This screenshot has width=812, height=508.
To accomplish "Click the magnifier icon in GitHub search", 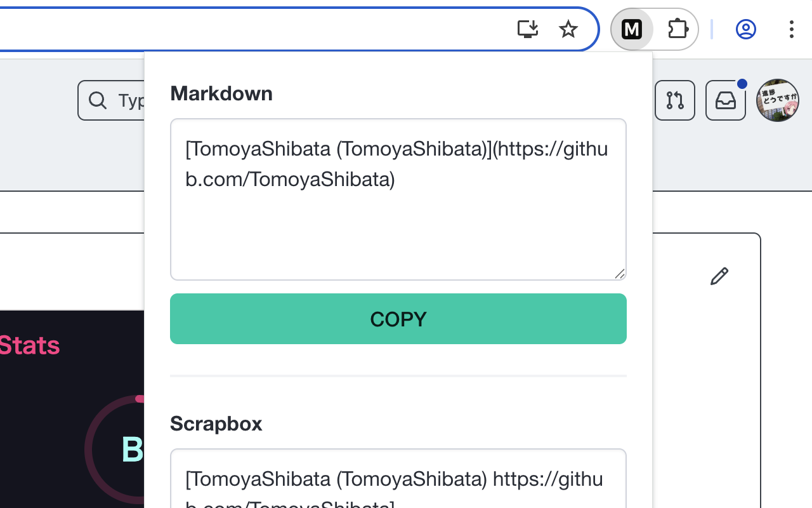I will 98,100.
